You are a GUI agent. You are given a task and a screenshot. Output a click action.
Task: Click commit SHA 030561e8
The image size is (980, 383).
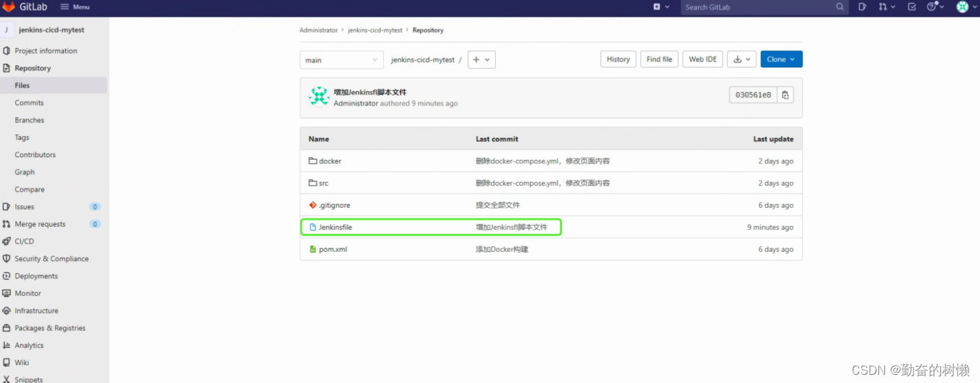753,95
